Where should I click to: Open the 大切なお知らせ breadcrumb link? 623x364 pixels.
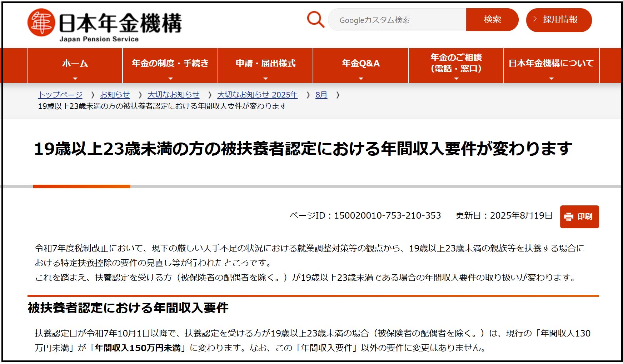pyautogui.click(x=173, y=95)
